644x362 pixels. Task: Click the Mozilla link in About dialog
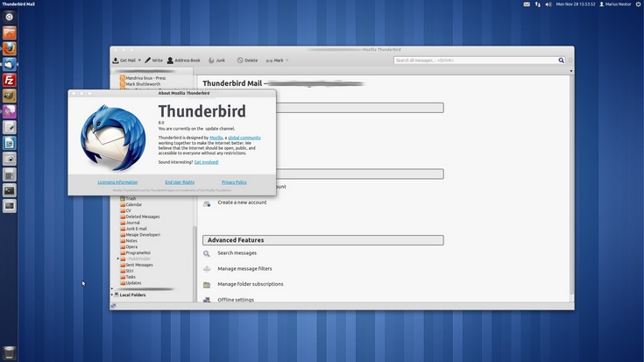pyautogui.click(x=216, y=138)
